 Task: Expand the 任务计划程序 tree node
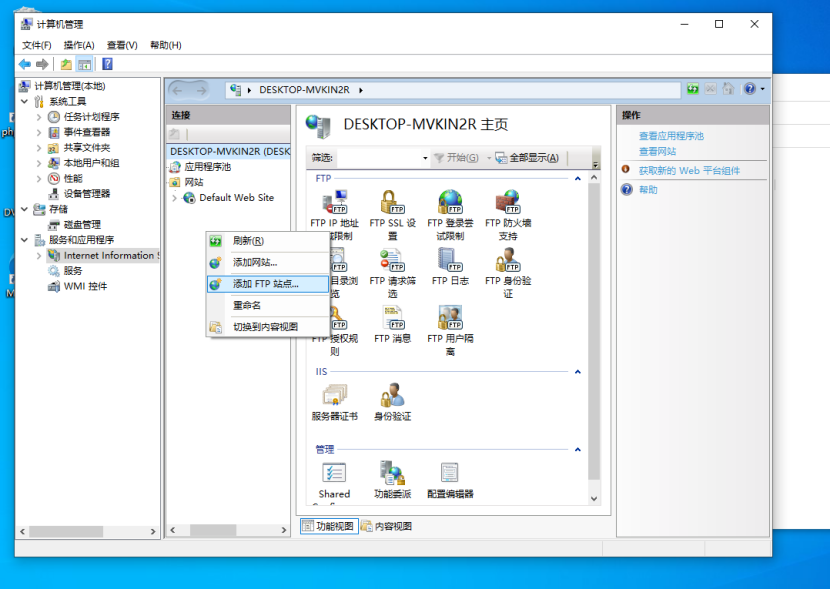39,117
